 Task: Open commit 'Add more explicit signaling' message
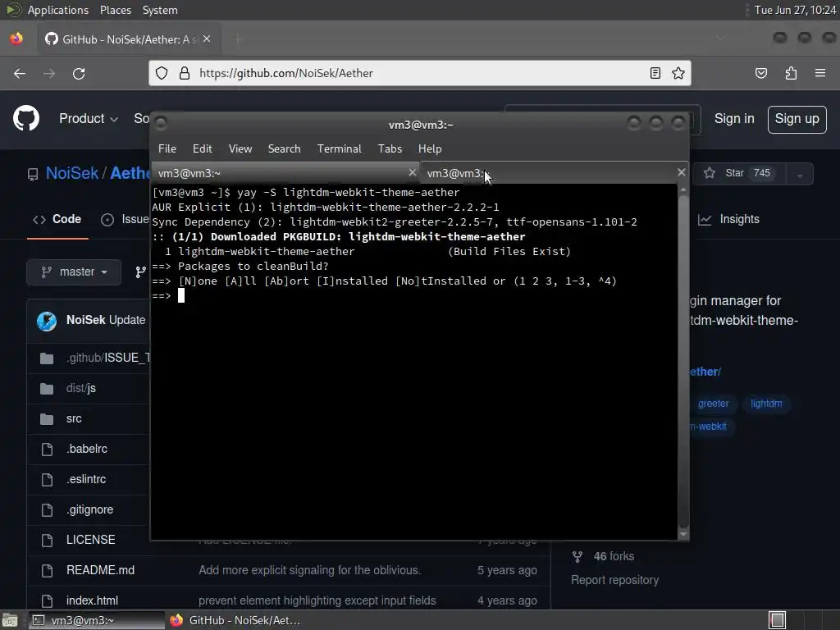click(309, 571)
